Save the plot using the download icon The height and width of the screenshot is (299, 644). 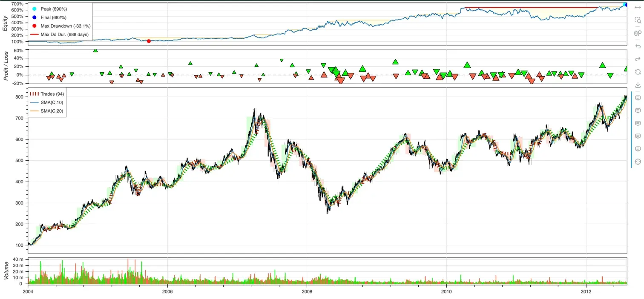click(x=638, y=85)
